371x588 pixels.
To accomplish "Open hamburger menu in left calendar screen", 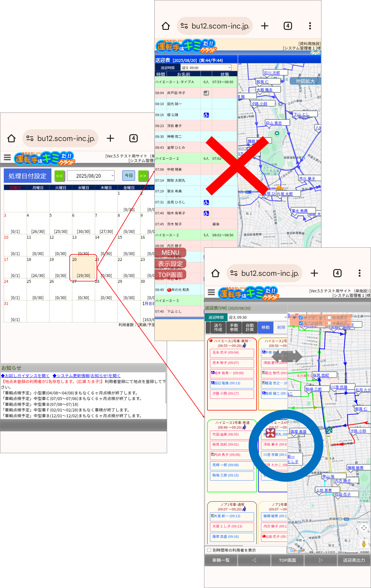I will (7, 157).
